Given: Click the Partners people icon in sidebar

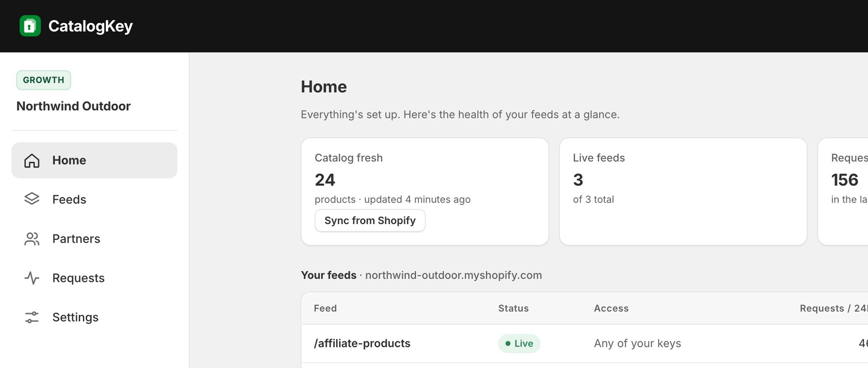Looking at the screenshot, I should coord(32,239).
